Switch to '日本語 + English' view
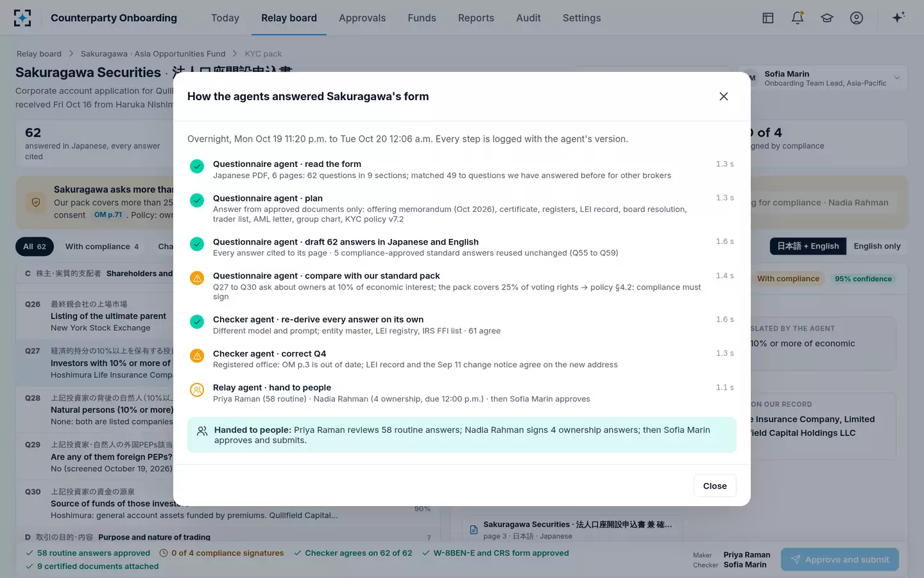 [808, 246]
